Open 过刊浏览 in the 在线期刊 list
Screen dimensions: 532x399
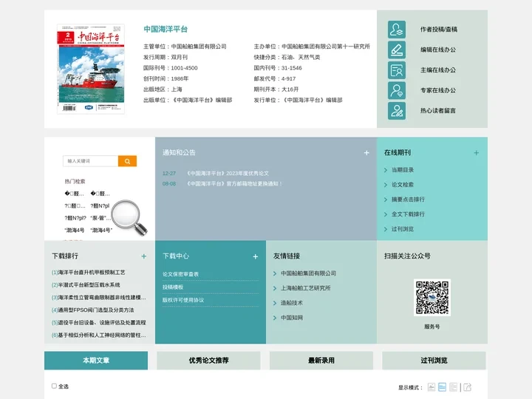click(x=403, y=229)
